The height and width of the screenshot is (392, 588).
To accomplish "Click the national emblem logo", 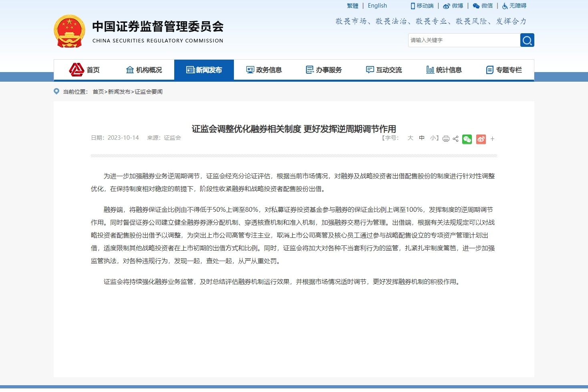I will click(69, 31).
